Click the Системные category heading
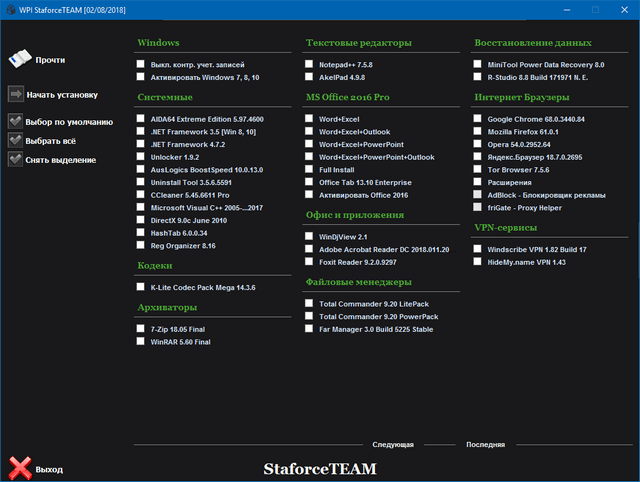 point(165,97)
